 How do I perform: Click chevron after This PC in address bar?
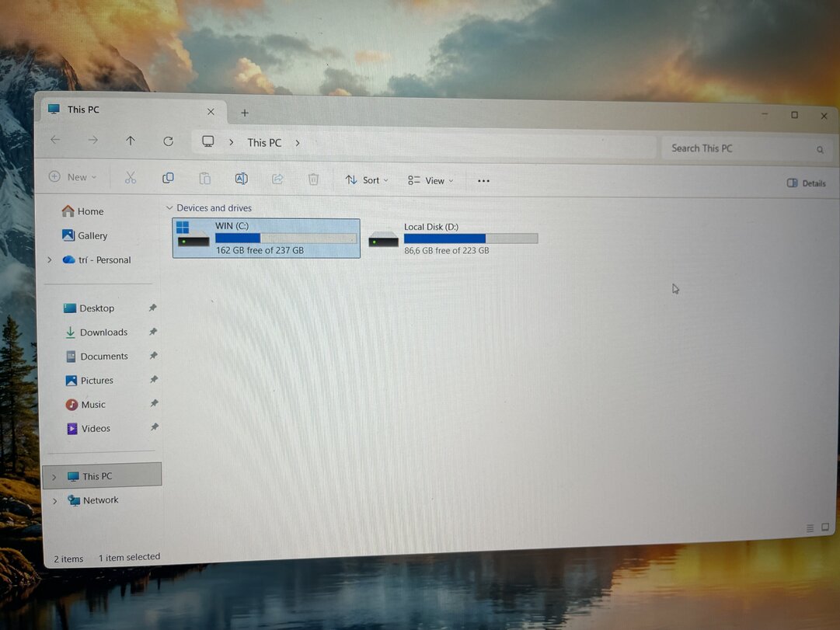(x=298, y=143)
